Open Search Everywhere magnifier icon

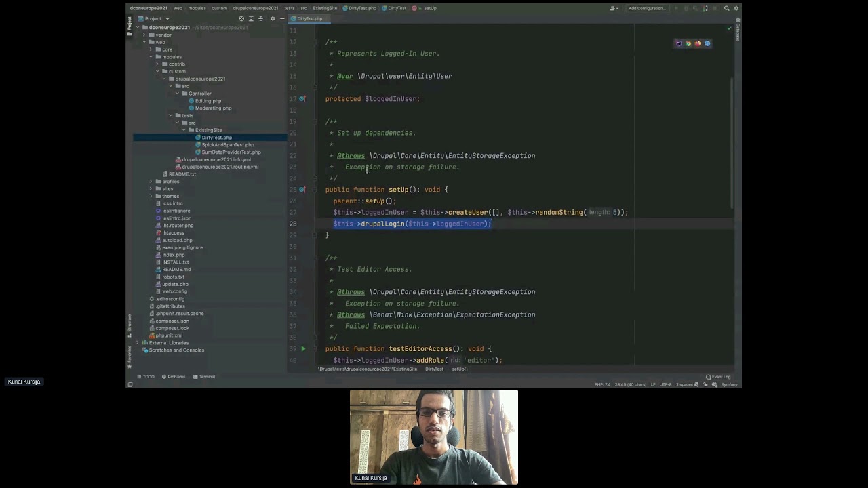pos(727,8)
